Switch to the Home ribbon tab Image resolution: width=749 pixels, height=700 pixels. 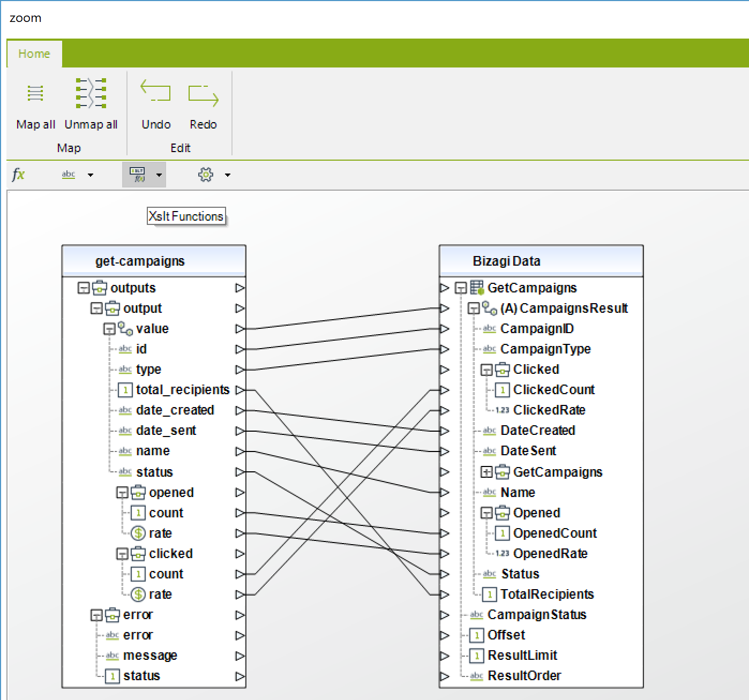34,54
